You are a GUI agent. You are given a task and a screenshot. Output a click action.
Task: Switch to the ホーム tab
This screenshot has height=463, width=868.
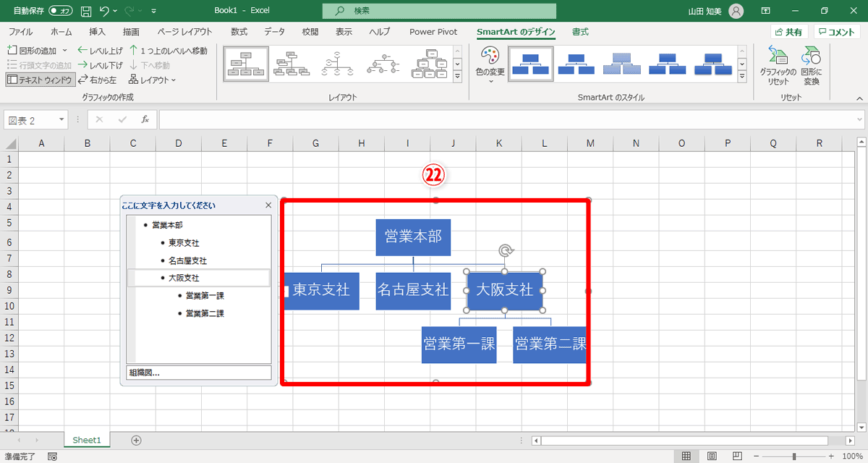coord(61,32)
